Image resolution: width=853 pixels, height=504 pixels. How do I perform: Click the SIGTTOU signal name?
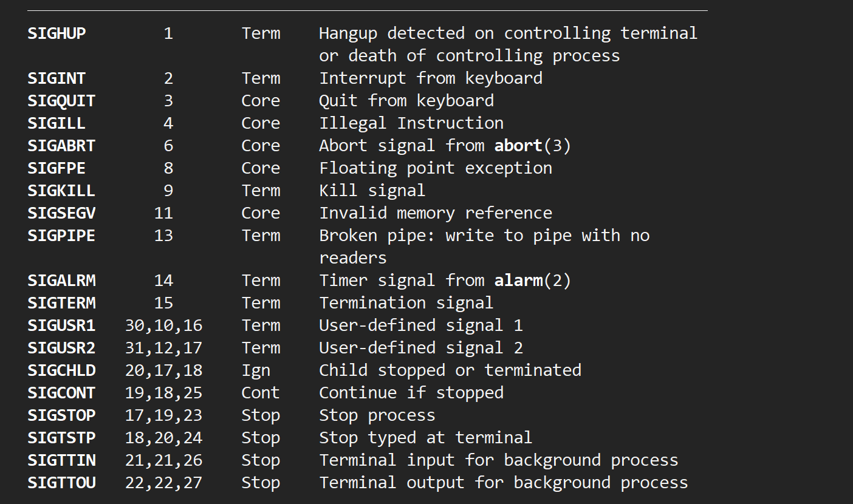pos(61,483)
